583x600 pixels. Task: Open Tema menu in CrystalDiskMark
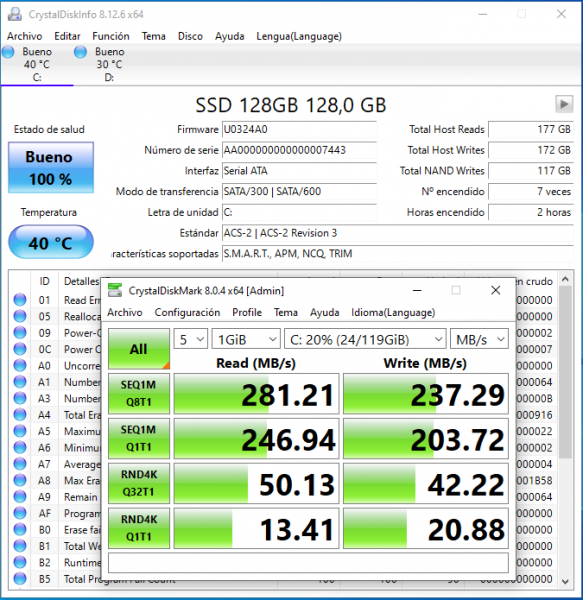pos(286,313)
